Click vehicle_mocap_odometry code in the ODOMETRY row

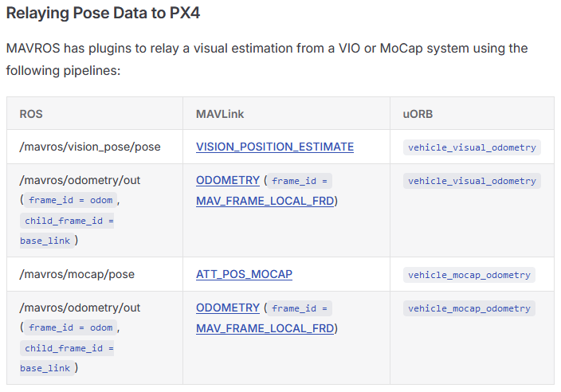469,308
